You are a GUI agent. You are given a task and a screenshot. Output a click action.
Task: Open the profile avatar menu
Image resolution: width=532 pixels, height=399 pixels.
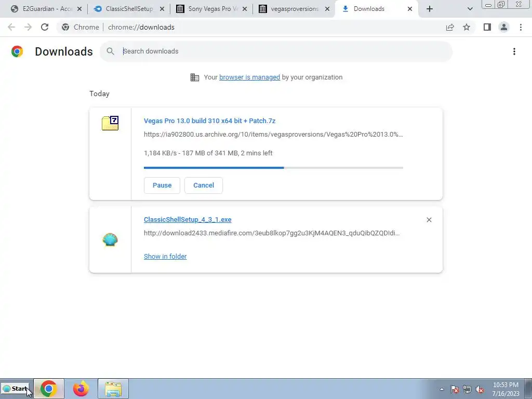(x=504, y=27)
